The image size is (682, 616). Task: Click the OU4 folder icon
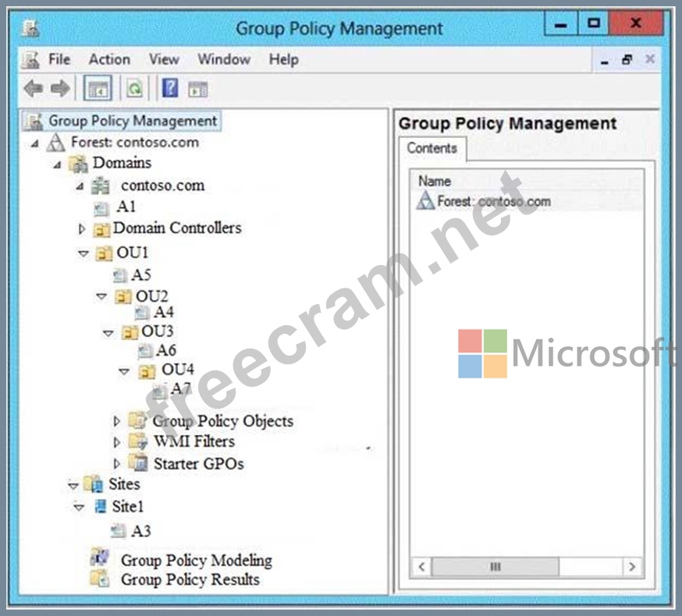(147, 371)
